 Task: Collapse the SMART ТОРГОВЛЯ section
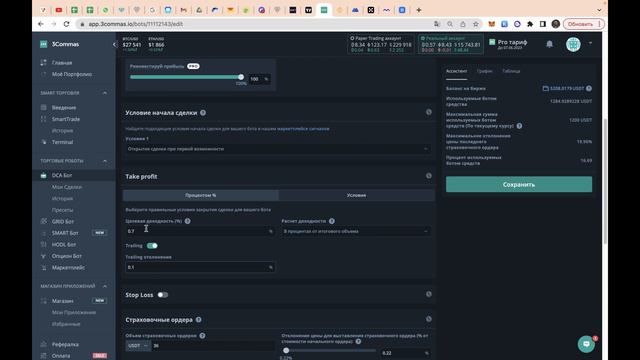coord(104,93)
